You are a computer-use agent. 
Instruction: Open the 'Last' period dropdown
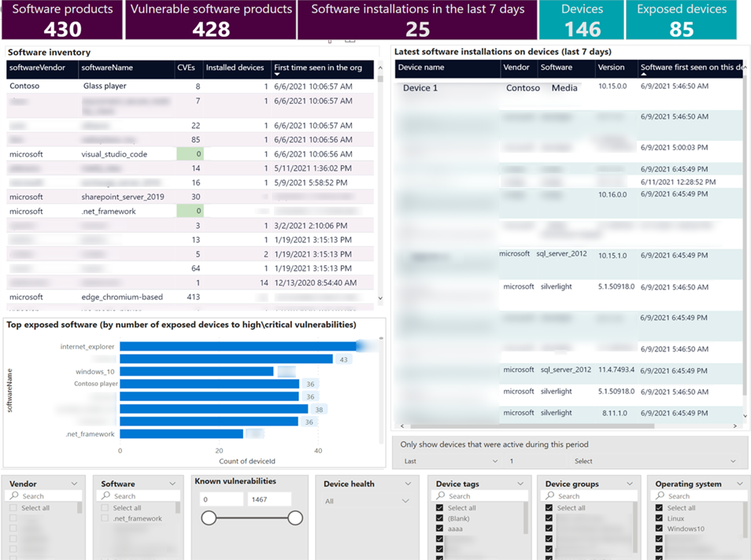point(451,461)
